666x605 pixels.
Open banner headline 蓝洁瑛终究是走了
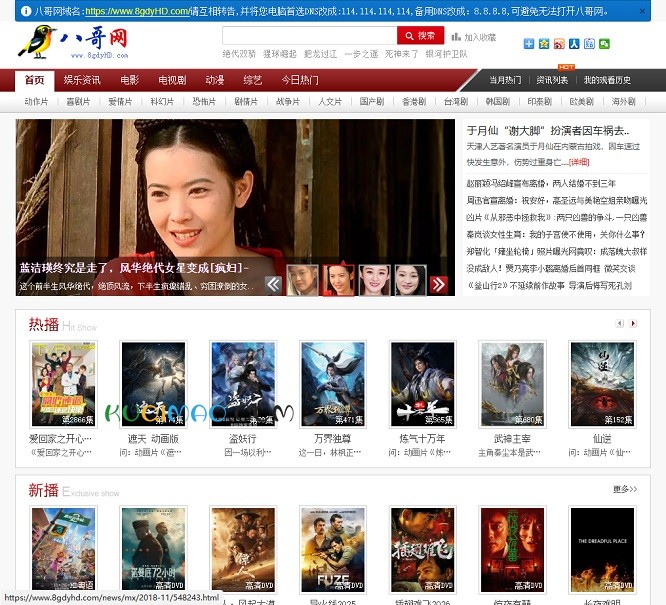tap(134, 268)
